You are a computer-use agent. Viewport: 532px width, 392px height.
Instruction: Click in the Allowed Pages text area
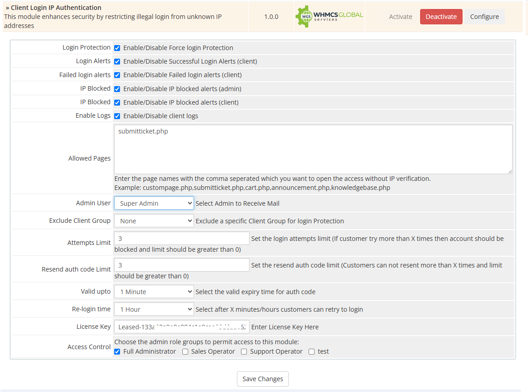tap(313, 149)
